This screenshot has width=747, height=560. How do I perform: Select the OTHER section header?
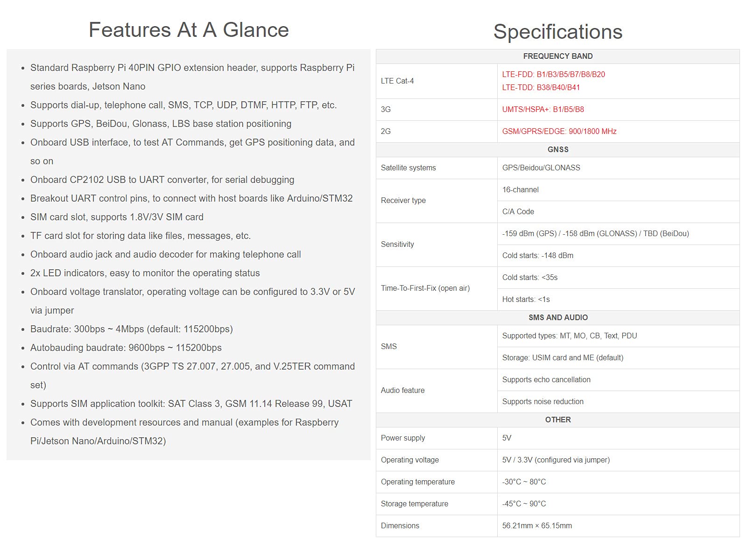tap(557, 420)
